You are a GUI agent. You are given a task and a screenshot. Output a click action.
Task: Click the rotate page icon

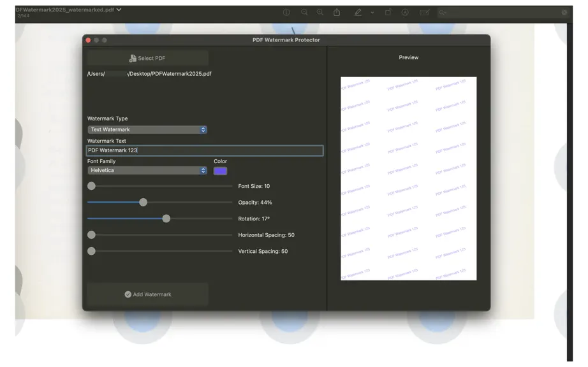pos(388,12)
